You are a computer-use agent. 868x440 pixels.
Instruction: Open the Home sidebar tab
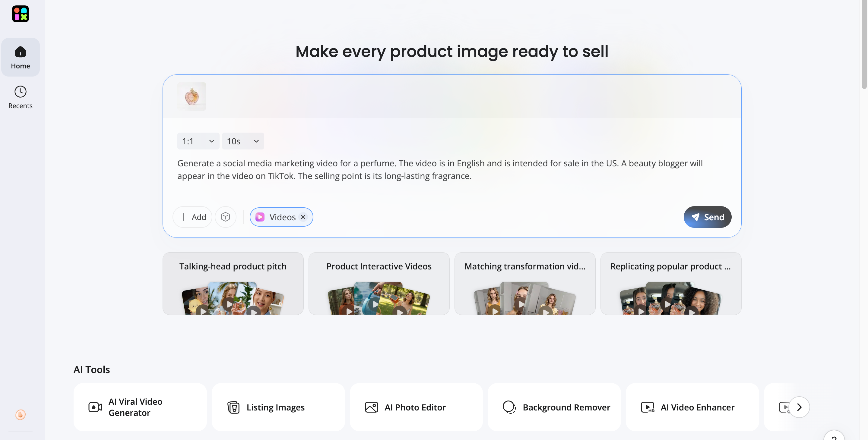point(21,57)
